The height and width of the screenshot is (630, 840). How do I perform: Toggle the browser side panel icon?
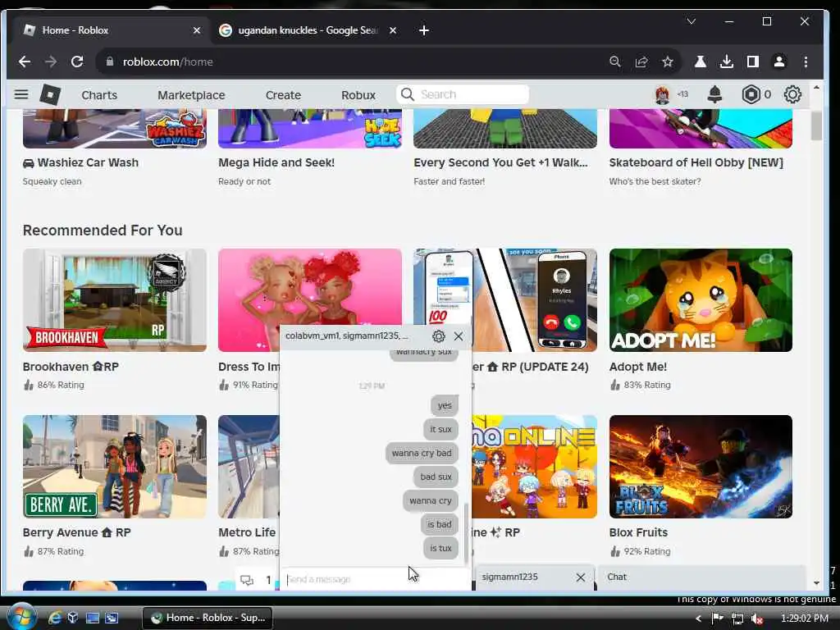pos(753,62)
